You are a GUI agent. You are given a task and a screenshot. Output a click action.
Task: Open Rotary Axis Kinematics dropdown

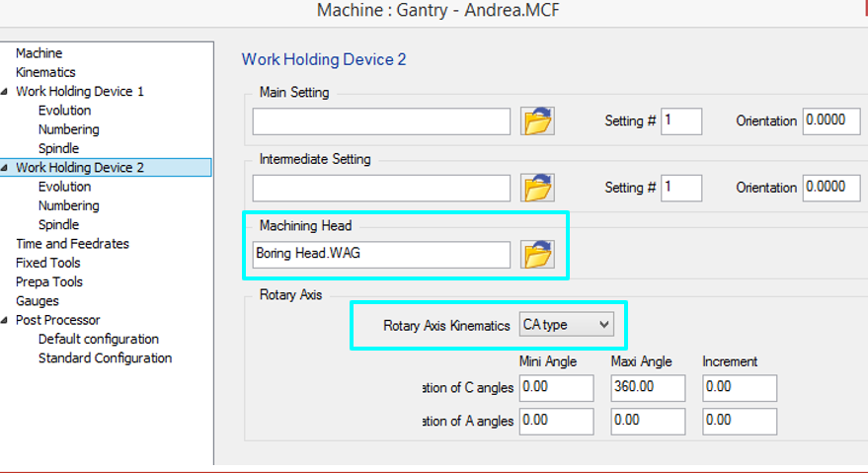(x=567, y=324)
